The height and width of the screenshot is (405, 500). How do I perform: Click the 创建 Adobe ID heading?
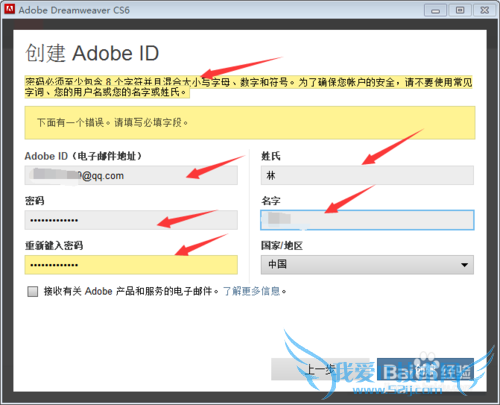92,53
